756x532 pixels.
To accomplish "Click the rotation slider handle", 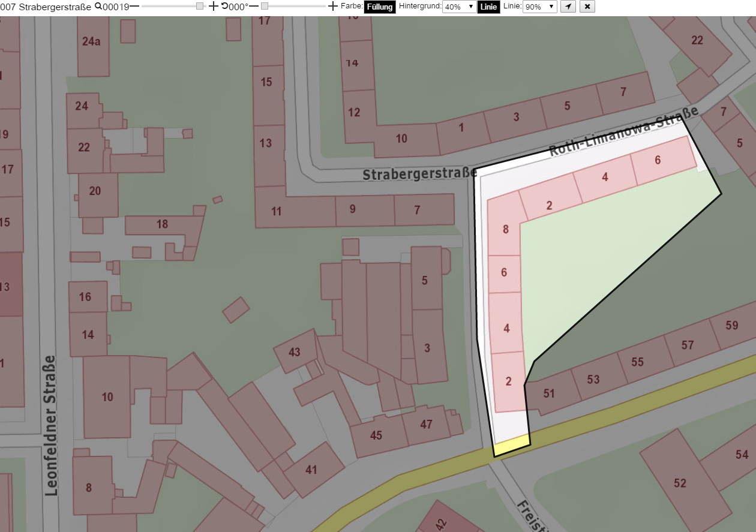I will tap(264, 6).
